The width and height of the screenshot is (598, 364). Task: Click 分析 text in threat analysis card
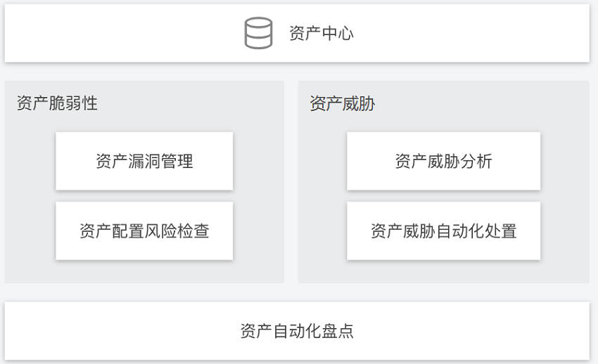click(x=476, y=161)
